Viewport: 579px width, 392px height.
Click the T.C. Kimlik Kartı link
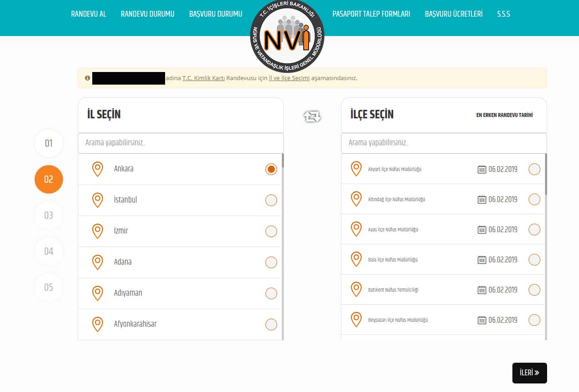coord(203,78)
